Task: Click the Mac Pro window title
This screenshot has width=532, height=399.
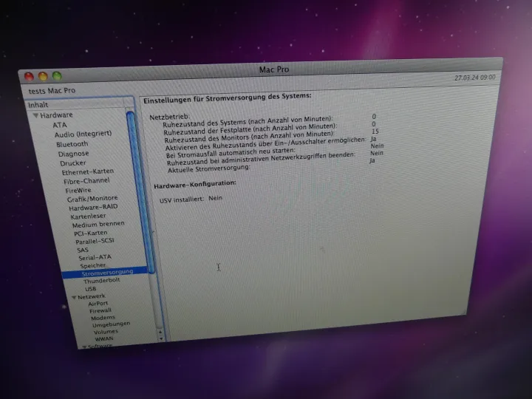Action: click(274, 69)
